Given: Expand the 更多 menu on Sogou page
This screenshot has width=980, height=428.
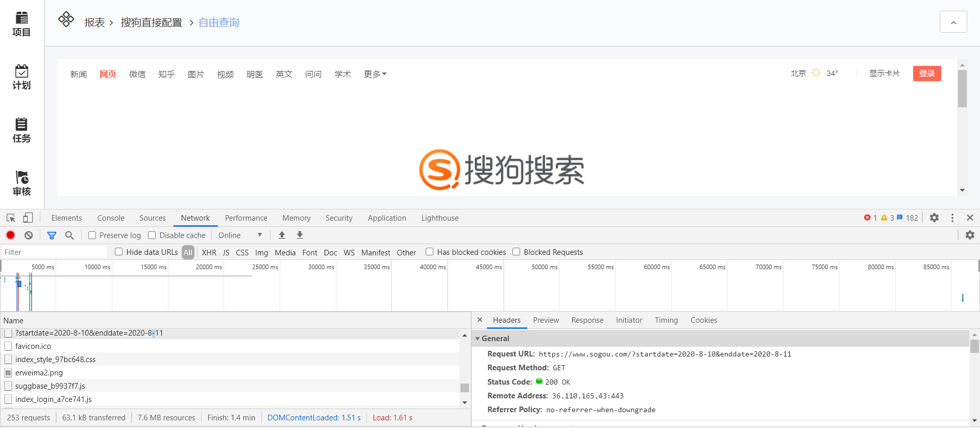Looking at the screenshot, I should coord(375,75).
